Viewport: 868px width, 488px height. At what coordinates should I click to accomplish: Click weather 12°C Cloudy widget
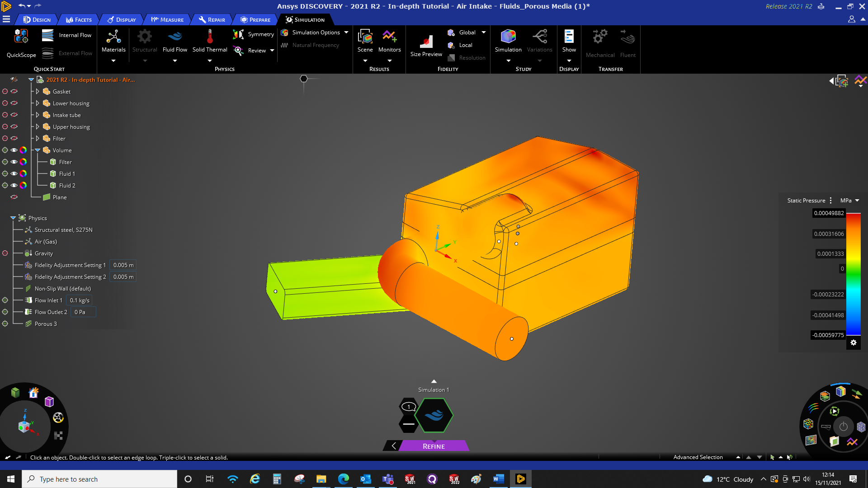728,479
